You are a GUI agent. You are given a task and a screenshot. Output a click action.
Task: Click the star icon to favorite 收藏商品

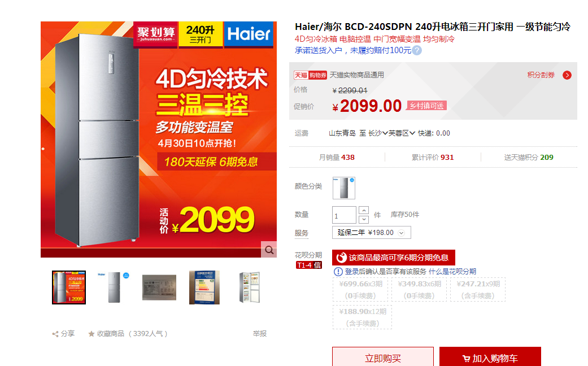pyautogui.click(x=91, y=334)
